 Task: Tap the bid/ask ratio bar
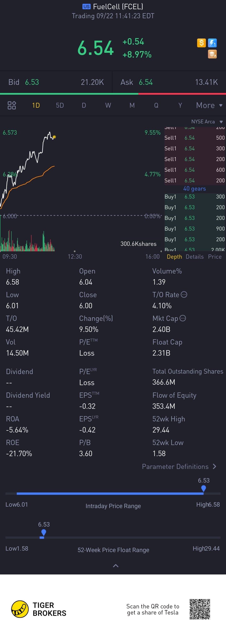point(113,94)
